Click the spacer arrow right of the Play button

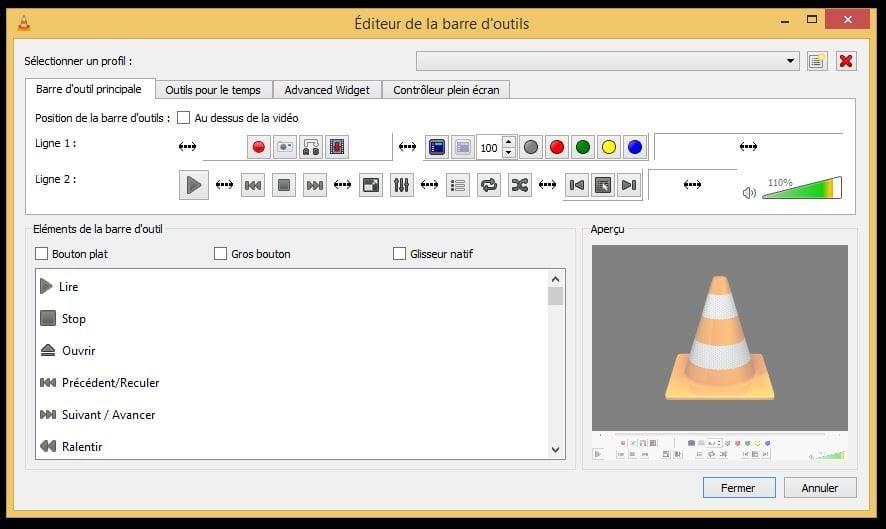224,185
